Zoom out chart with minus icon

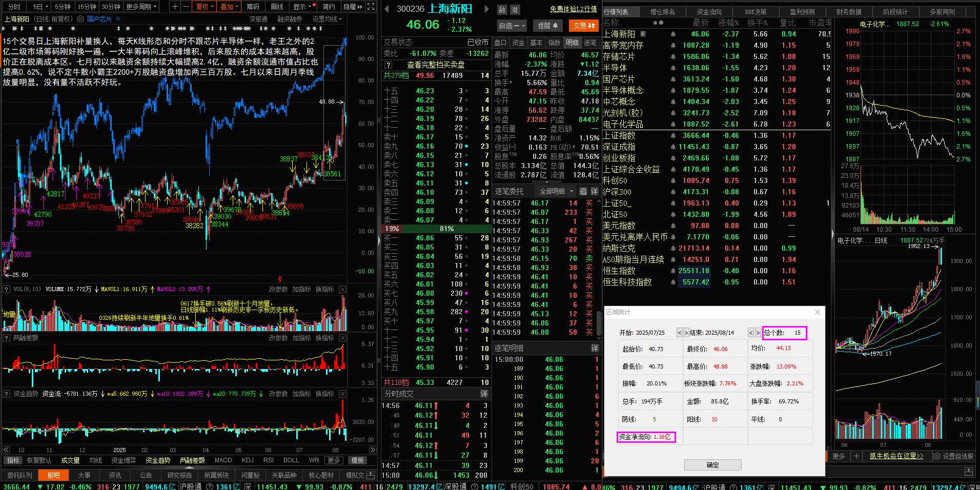(x=186, y=7)
